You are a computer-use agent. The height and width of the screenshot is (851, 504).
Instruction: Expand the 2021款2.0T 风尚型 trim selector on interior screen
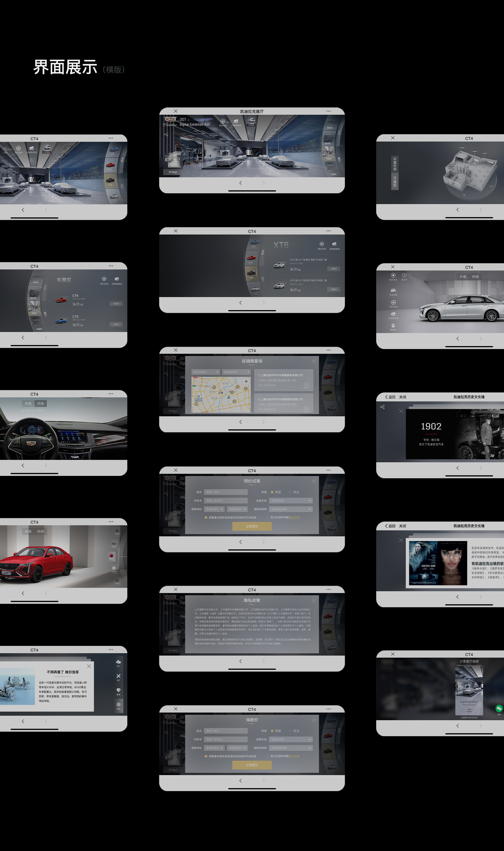[x=34, y=411]
